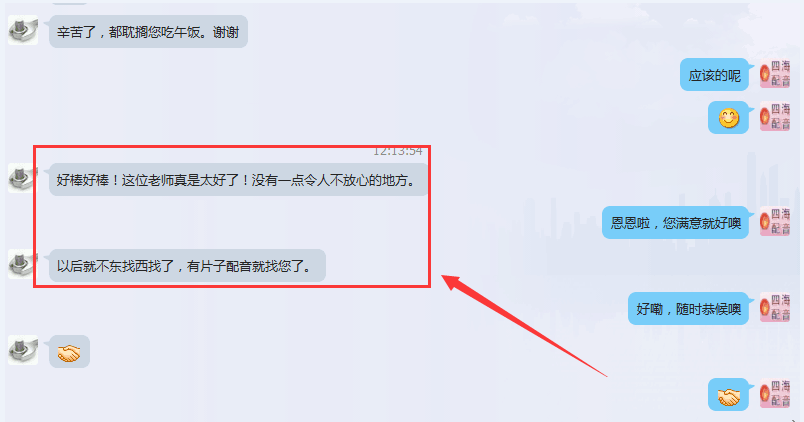Select the 好棒好棒！这位老师真是太好了 message

coord(238,180)
